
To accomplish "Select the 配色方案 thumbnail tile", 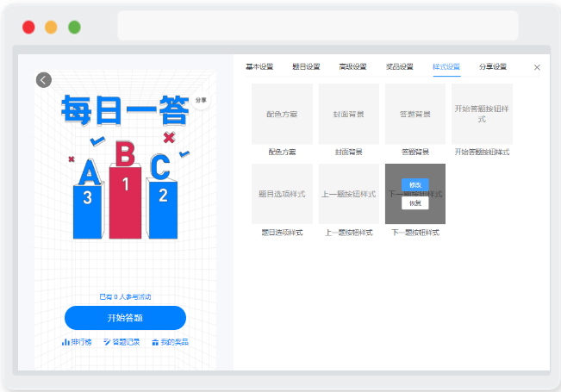I will point(282,114).
